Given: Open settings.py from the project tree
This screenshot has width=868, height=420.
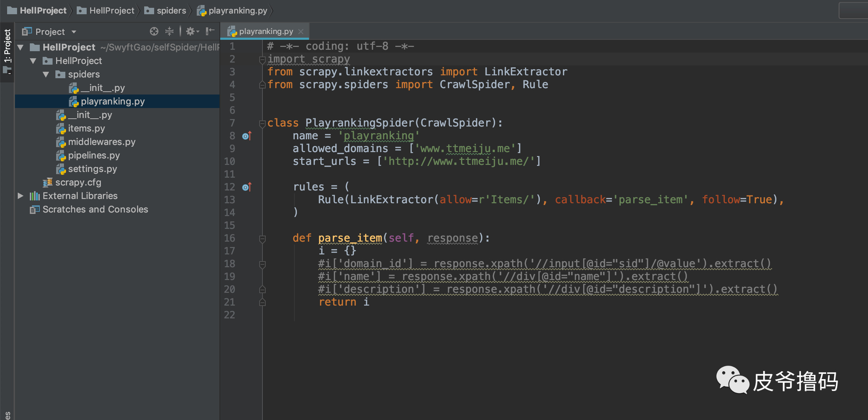Looking at the screenshot, I should [x=92, y=169].
